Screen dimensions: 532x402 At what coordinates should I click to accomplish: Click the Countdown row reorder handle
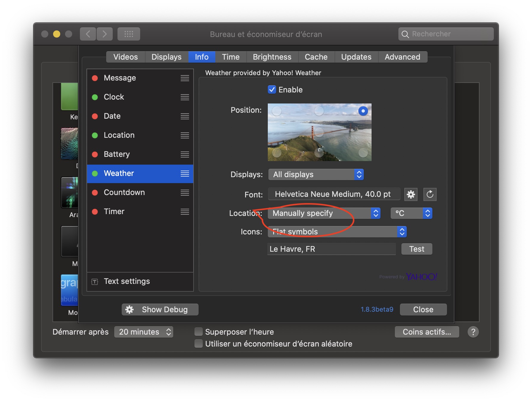coord(185,193)
